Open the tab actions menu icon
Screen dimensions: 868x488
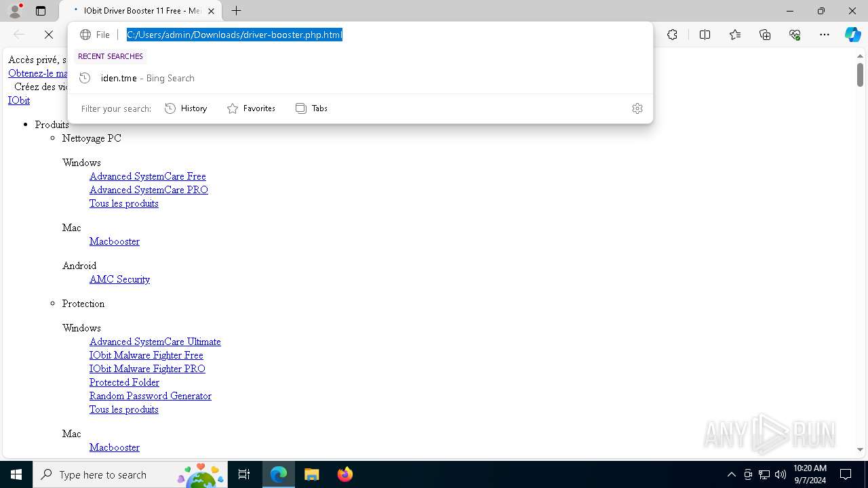(x=41, y=11)
